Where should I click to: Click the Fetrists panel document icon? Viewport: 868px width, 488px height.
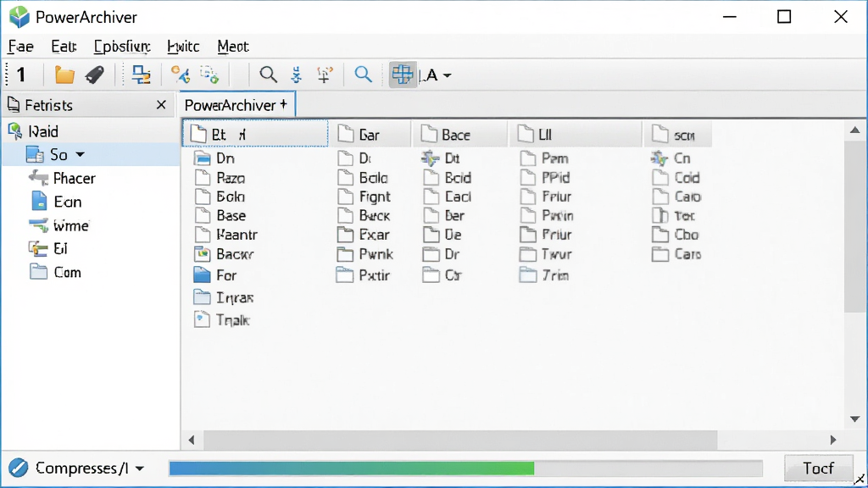[x=14, y=104]
